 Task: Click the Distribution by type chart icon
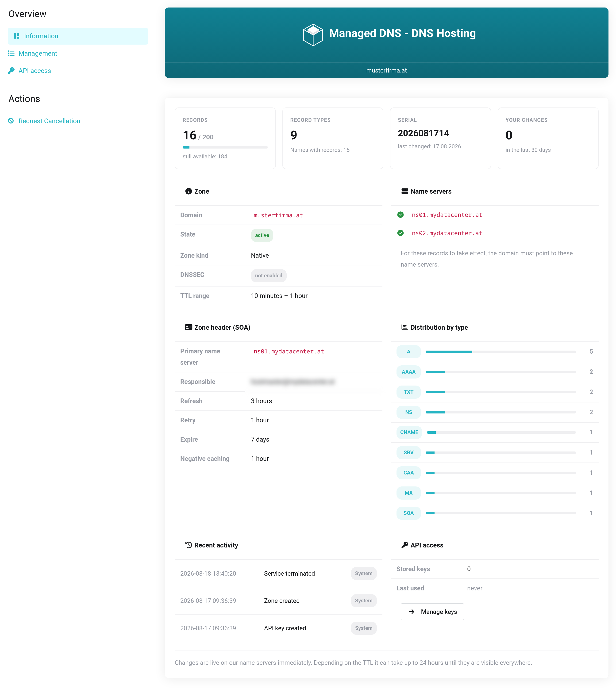pyautogui.click(x=404, y=328)
